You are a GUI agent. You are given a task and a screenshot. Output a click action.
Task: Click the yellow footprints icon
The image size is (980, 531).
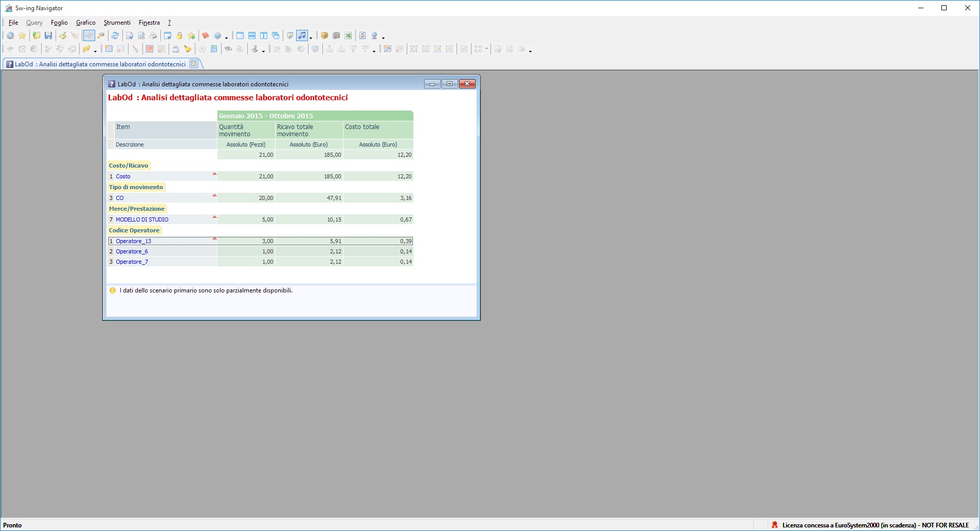coord(86,49)
